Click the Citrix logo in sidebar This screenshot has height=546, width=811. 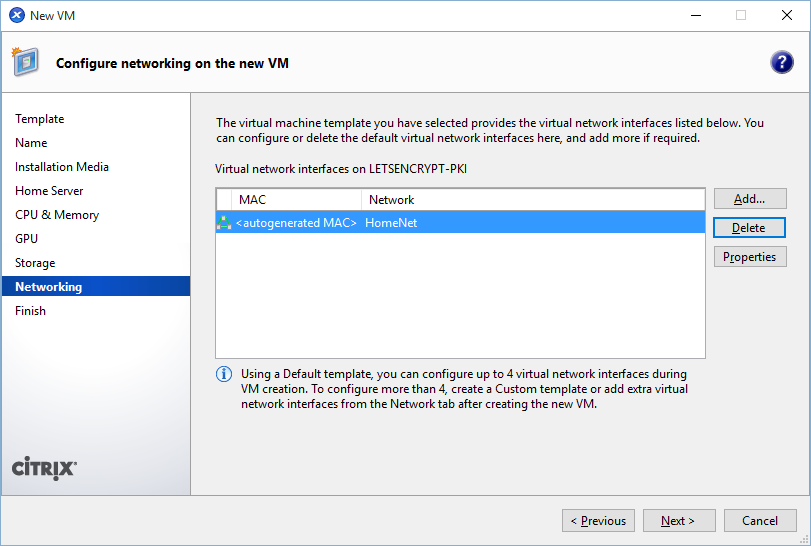(44, 468)
